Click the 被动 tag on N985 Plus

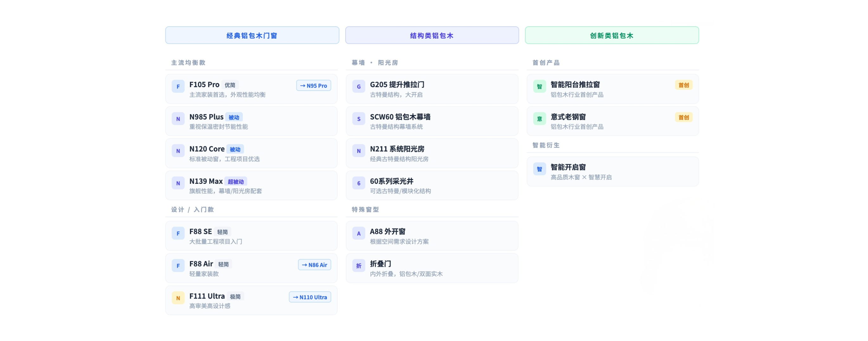[x=234, y=117]
